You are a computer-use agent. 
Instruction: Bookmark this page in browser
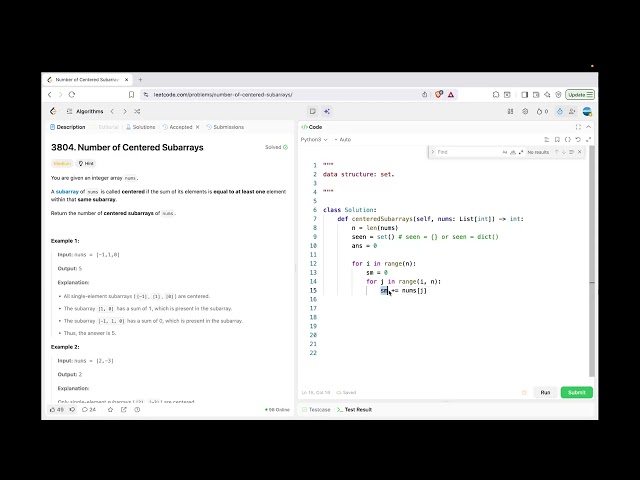click(131, 95)
